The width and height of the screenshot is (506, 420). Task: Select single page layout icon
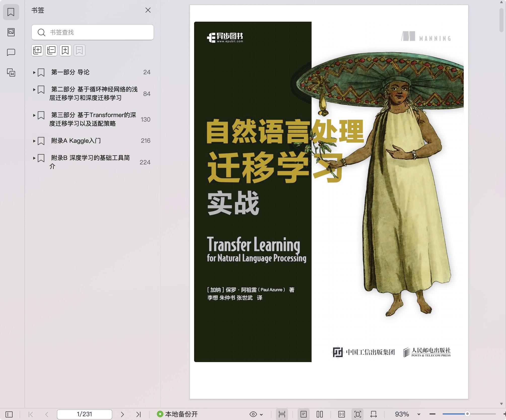point(304,414)
